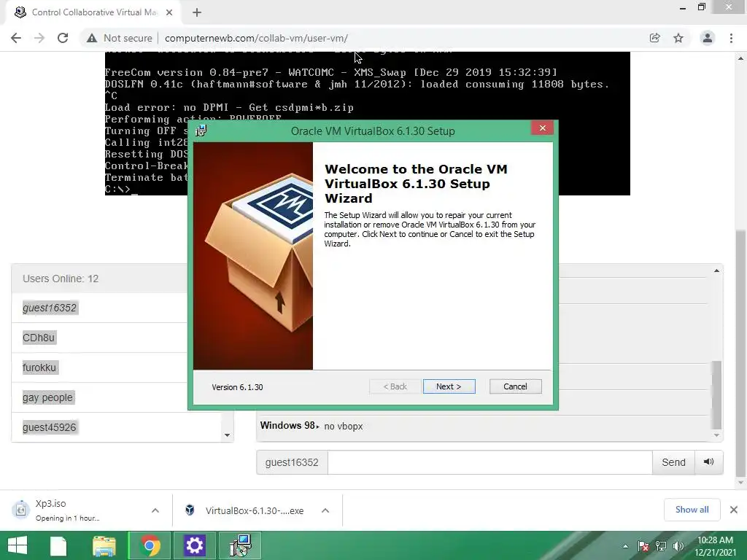747x560 pixels.
Task: Open the volume tray icon
Action: [678, 546]
